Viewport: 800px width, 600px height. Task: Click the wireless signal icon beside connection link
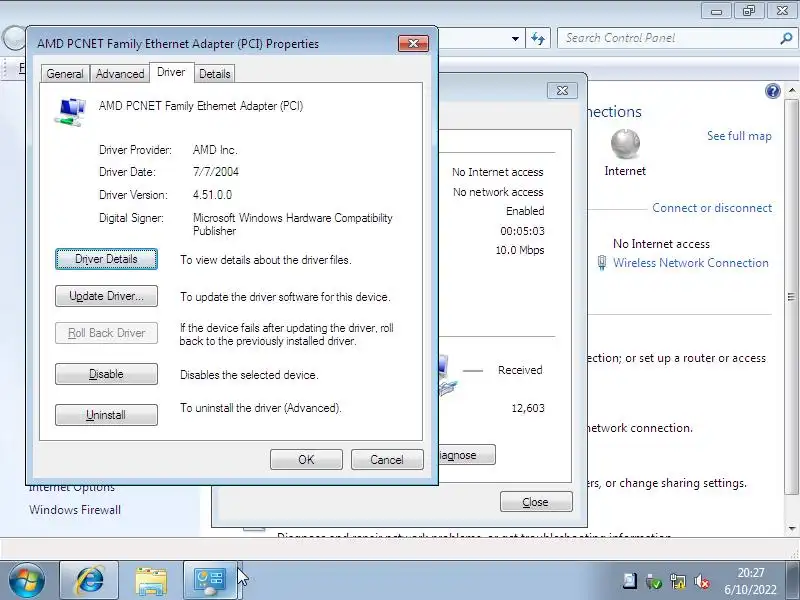click(x=602, y=263)
